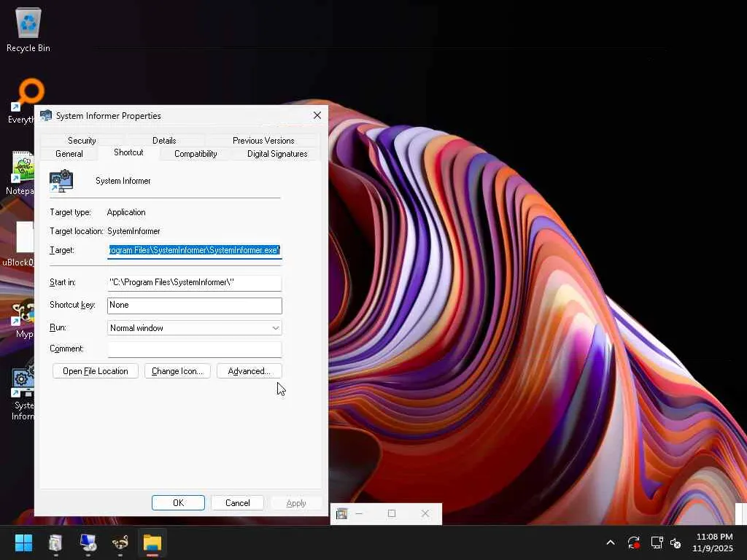Select the Mypal browser desktop shortcut

coord(21,318)
